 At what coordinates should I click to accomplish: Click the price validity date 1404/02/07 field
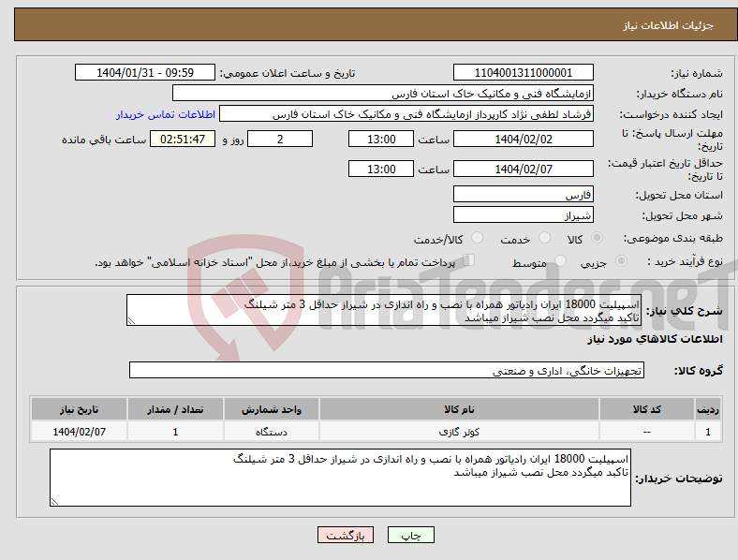[523, 169]
